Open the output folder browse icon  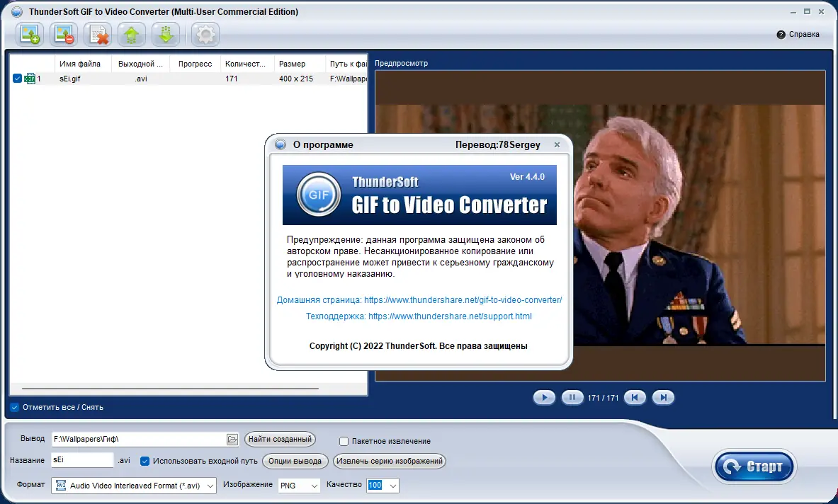coord(232,439)
